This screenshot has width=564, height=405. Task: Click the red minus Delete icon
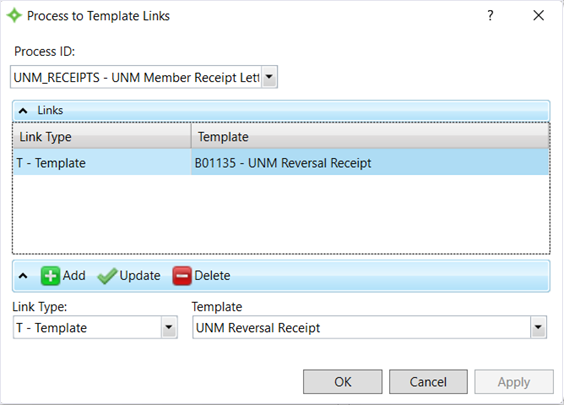point(182,276)
